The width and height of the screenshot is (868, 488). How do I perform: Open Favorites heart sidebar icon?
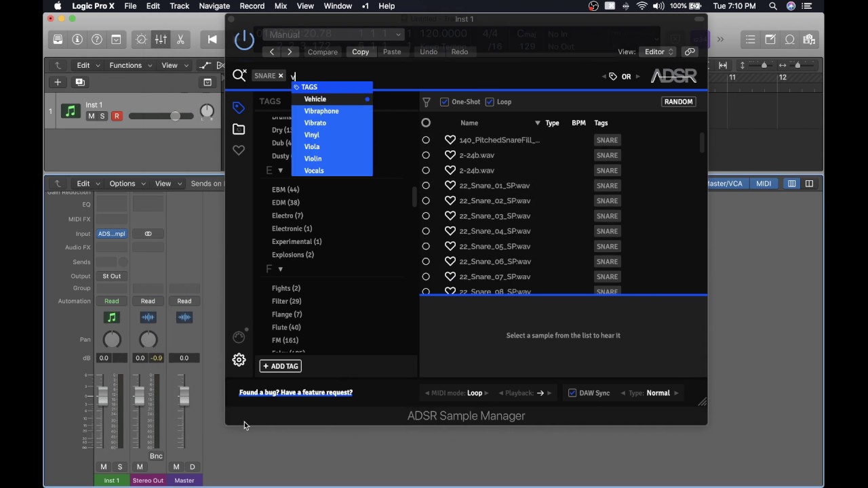(x=239, y=150)
